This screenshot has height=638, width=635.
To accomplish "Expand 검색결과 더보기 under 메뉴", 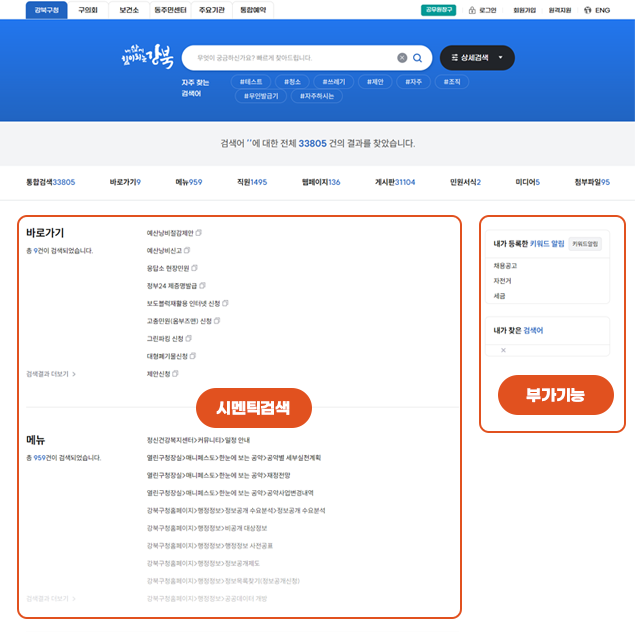I will (x=51, y=598).
